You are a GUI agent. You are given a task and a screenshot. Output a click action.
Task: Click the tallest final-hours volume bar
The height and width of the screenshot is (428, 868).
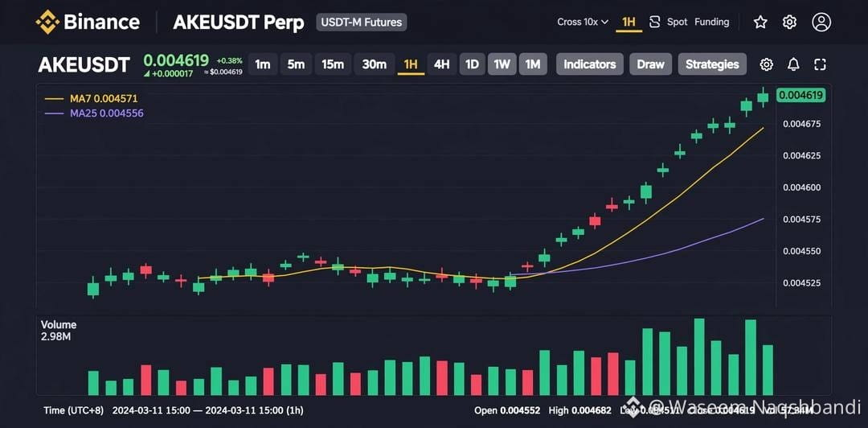pyautogui.click(x=700, y=356)
